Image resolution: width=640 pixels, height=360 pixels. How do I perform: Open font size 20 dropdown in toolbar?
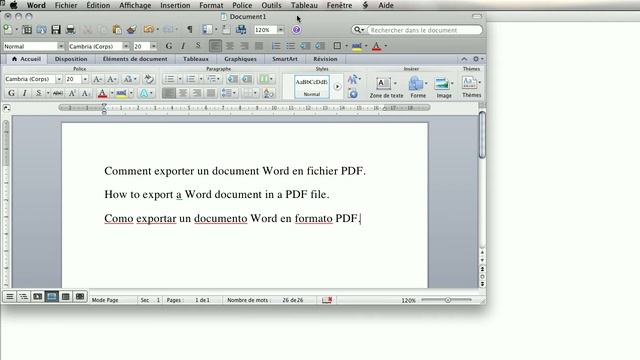click(153, 46)
